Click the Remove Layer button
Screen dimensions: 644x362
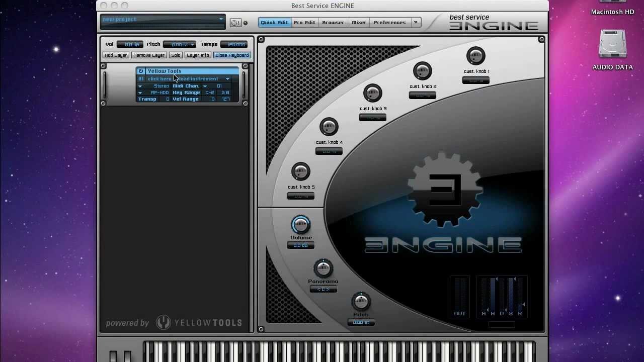pyautogui.click(x=149, y=55)
